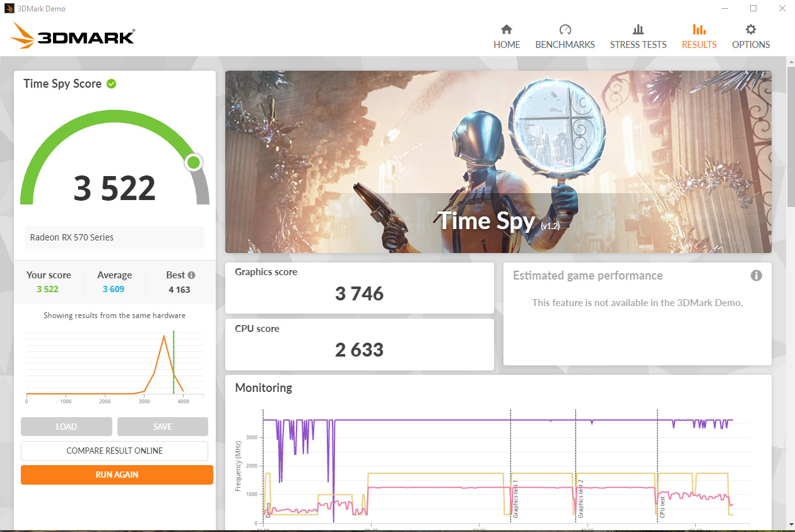Click the Time Spy Score heading

(62, 84)
